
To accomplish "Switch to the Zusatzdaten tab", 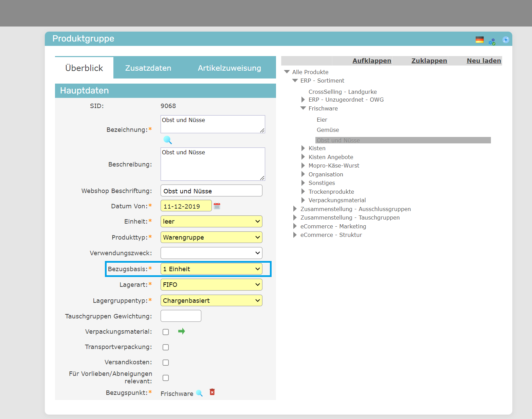I will [148, 68].
